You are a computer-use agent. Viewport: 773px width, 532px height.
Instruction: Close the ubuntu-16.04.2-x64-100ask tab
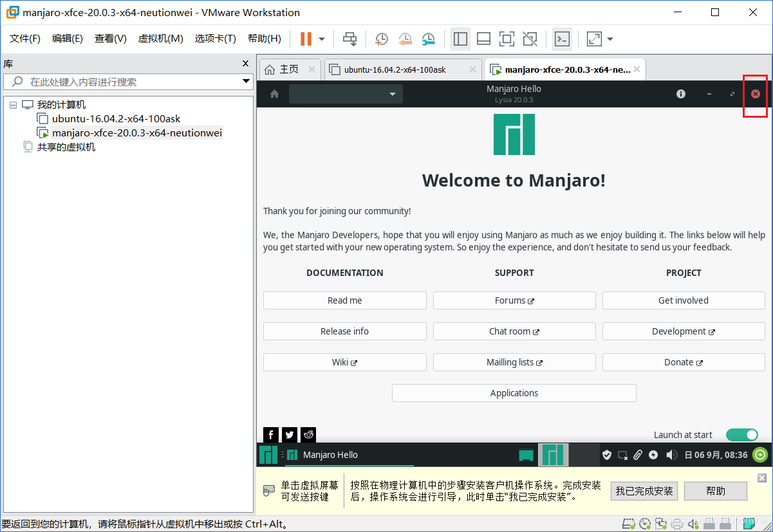click(x=473, y=69)
